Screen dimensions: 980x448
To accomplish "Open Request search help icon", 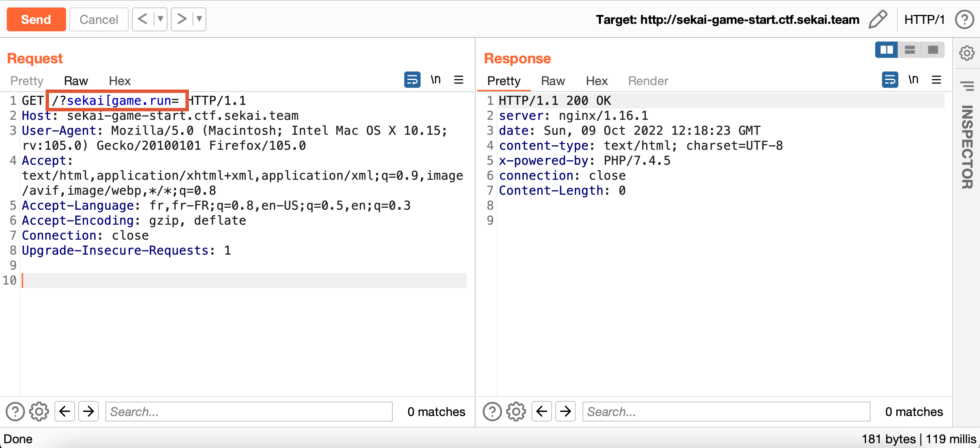I will coord(15,412).
